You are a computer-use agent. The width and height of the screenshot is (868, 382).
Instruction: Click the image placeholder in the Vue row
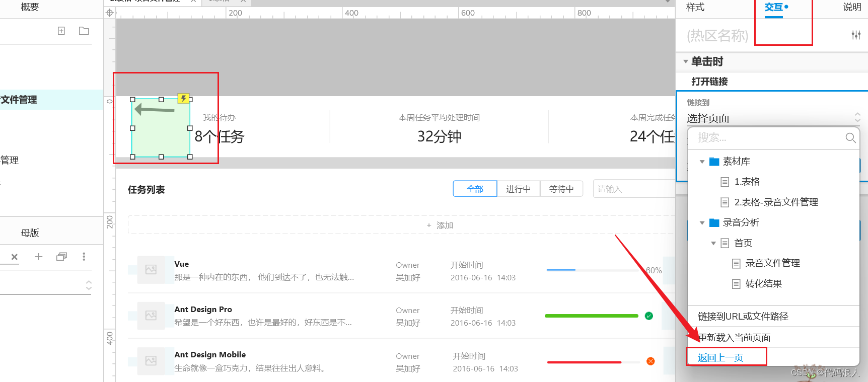pos(151,270)
